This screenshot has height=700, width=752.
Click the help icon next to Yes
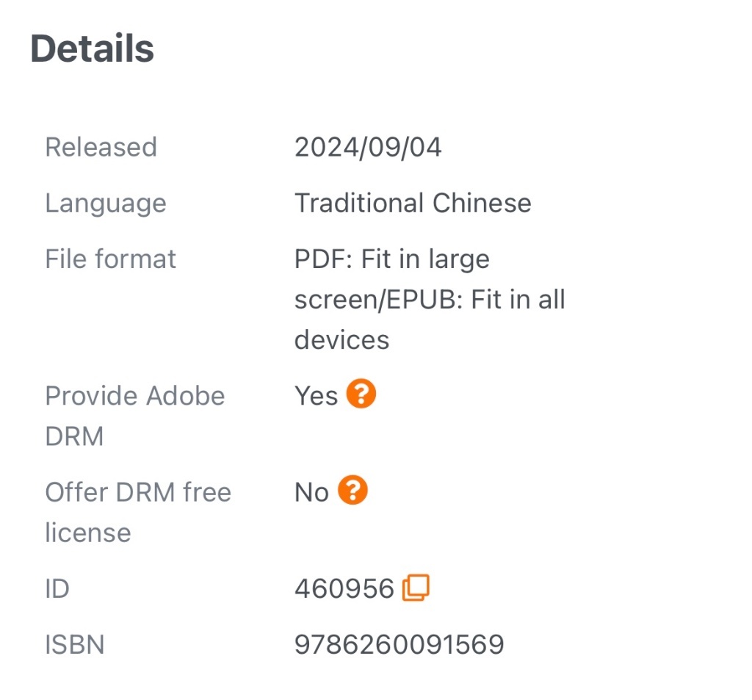coord(361,394)
